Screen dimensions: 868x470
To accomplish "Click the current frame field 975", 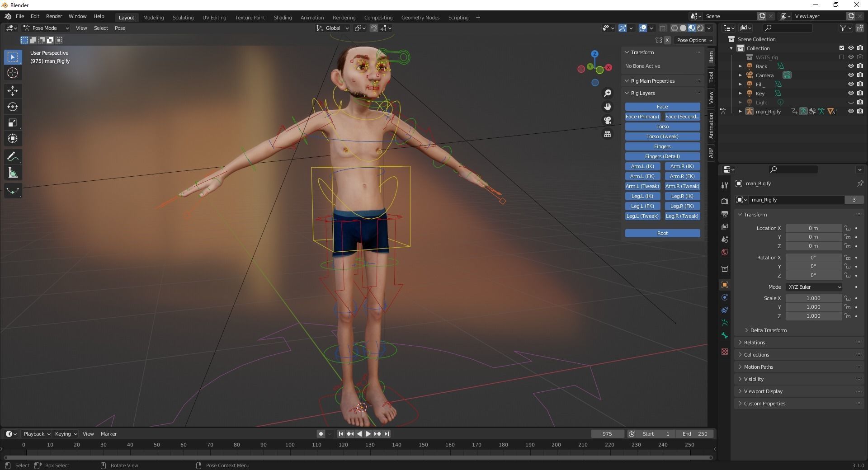I will [x=607, y=434].
